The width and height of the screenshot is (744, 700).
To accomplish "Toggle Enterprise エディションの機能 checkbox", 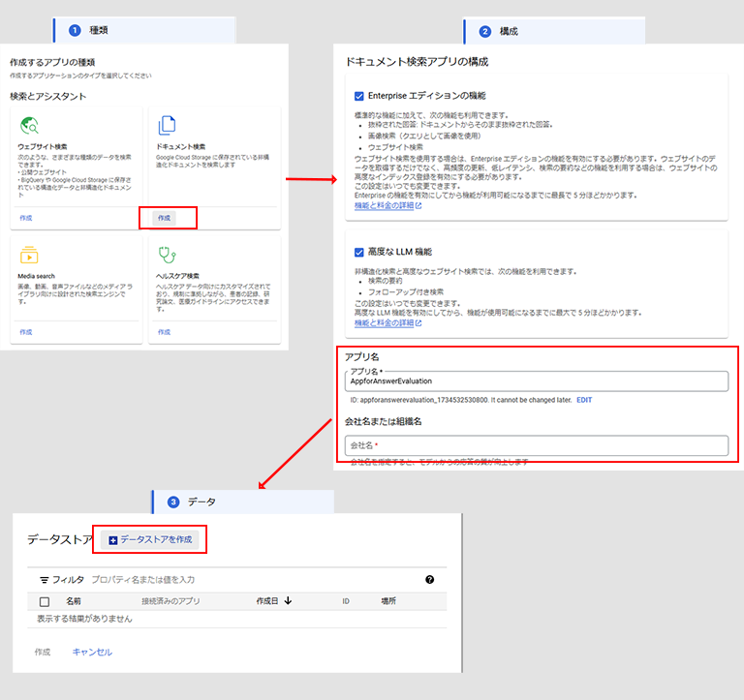I will pos(359,96).
